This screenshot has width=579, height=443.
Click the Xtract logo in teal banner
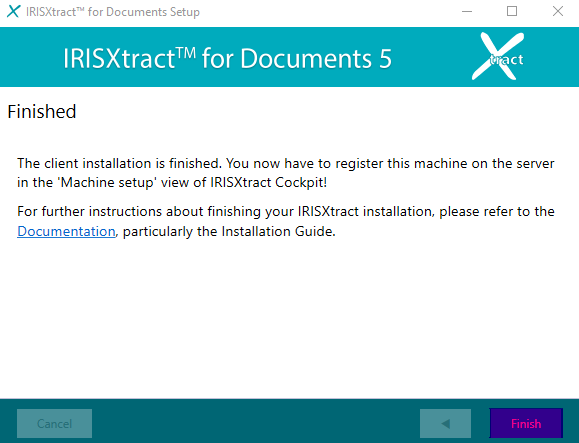[498, 56]
